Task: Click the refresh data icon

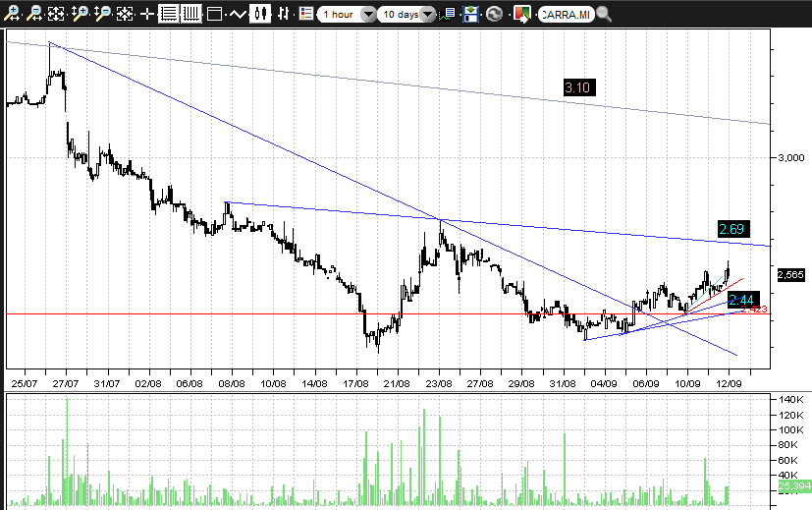Action: (494, 14)
